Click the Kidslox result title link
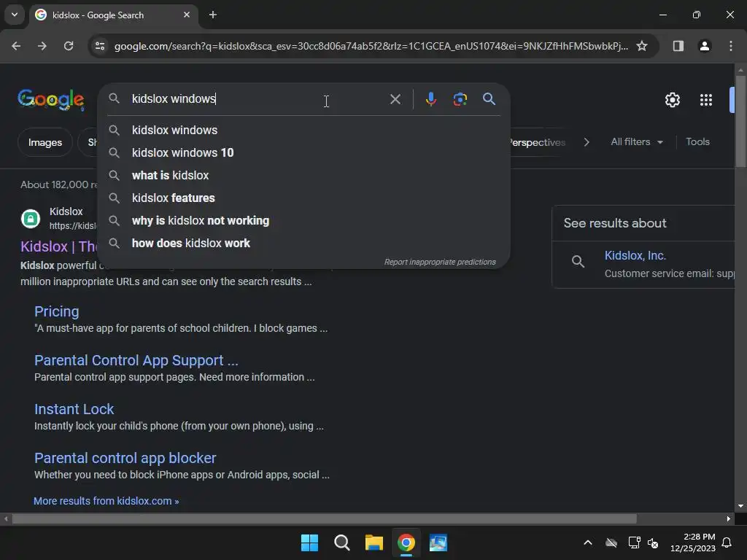 pos(58,246)
